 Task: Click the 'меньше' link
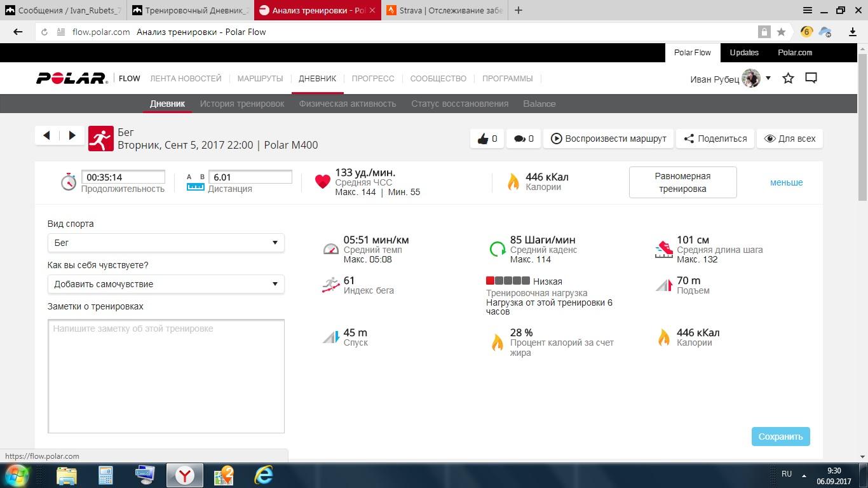coord(786,182)
